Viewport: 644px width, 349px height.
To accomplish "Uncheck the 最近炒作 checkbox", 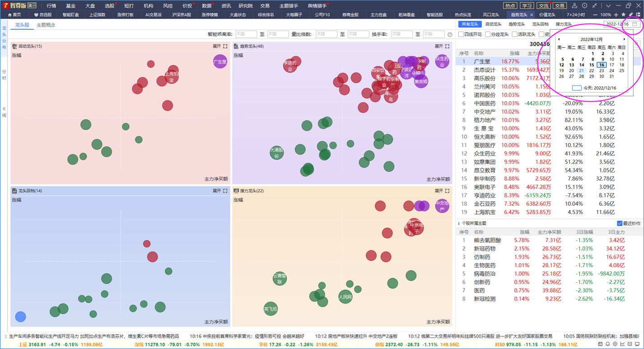I will pos(620,223).
